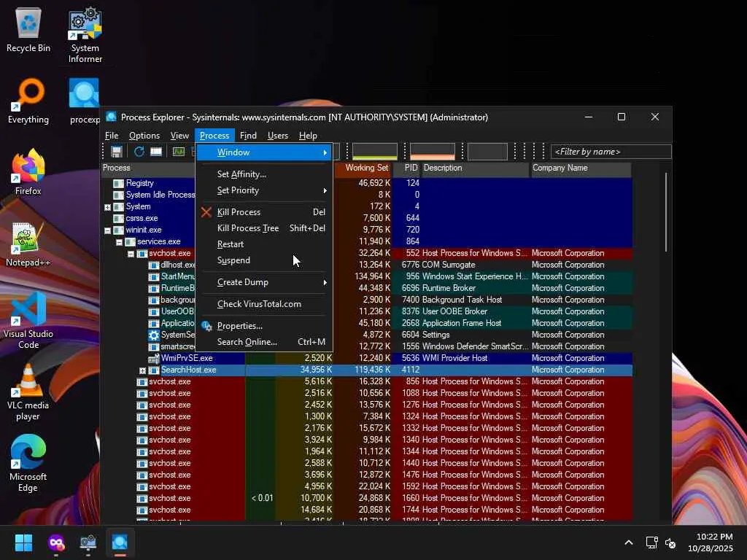Screen dimensions: 747x560
Task: Expand the SearchHost.exe tree node
Action: 142,370
